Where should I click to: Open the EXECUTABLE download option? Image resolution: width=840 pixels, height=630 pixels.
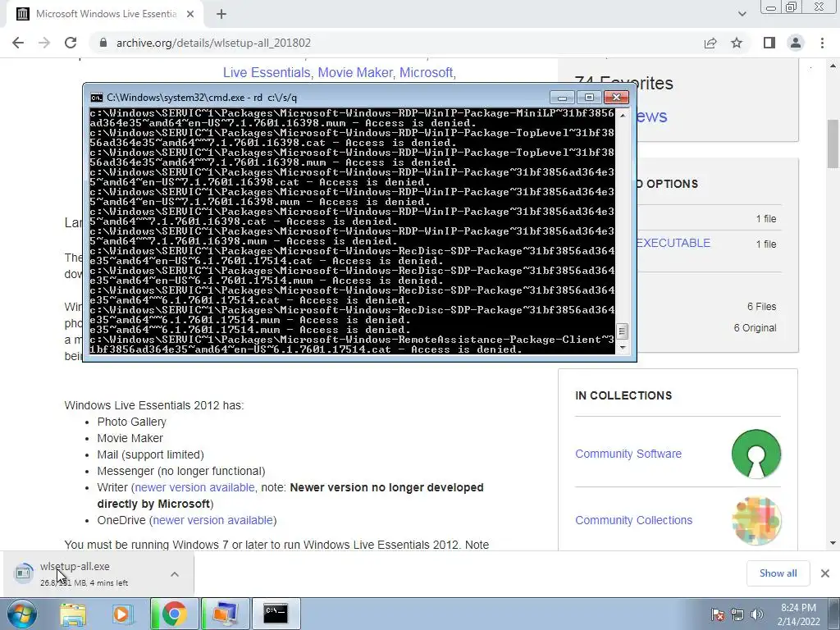click(673, 243)
